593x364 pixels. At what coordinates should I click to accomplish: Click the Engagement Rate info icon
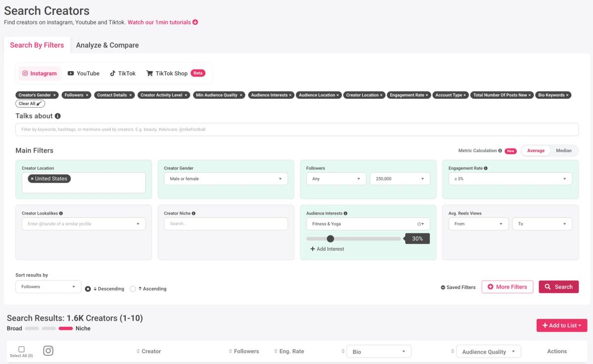[x=486, y=168]
